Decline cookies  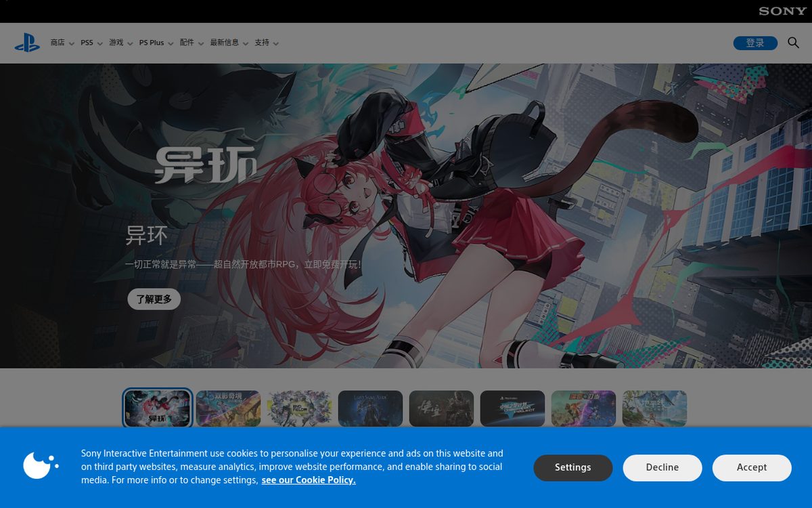click(x=662, y=467)
